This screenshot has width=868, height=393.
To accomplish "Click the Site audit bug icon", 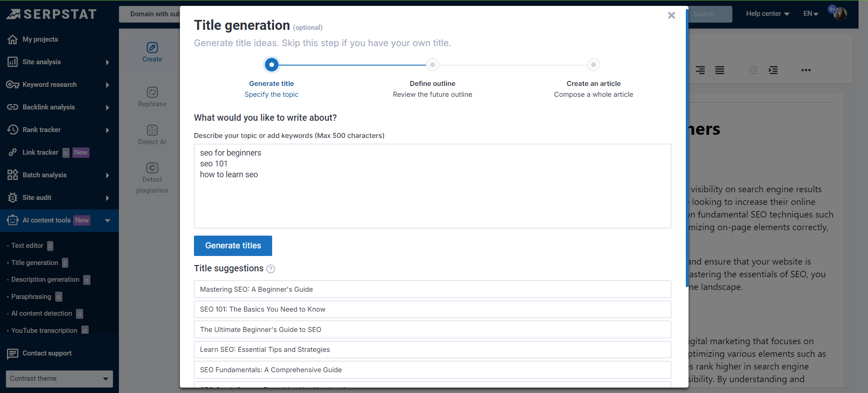I will coord(13,198).
